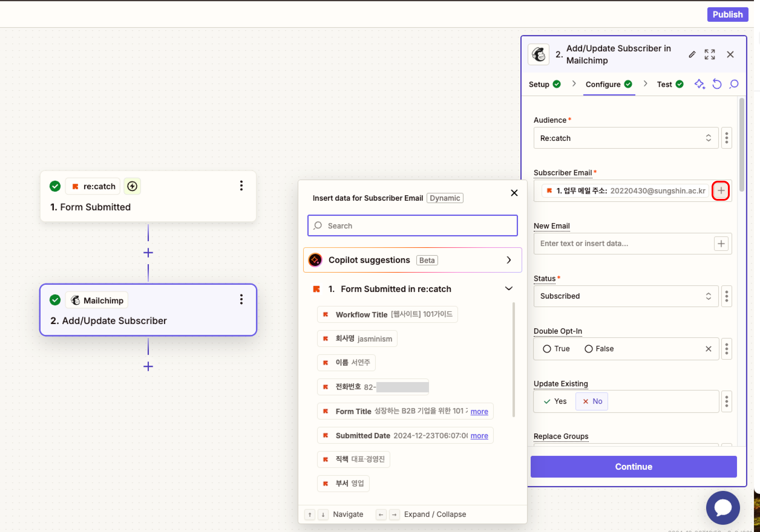Open the re:catch step three-dot menu
This screenshot has width=760, height=532.
point(241,186)
